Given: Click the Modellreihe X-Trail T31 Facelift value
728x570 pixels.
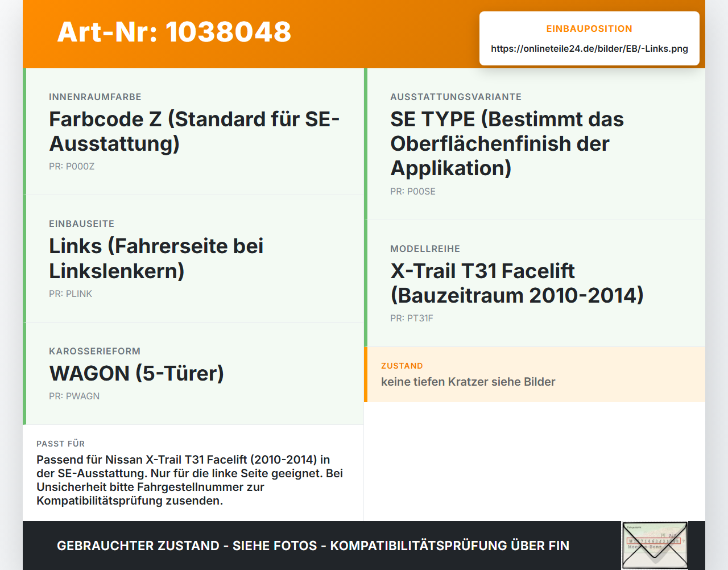Looking at the screenshot, I should click(x=516, y=283).
